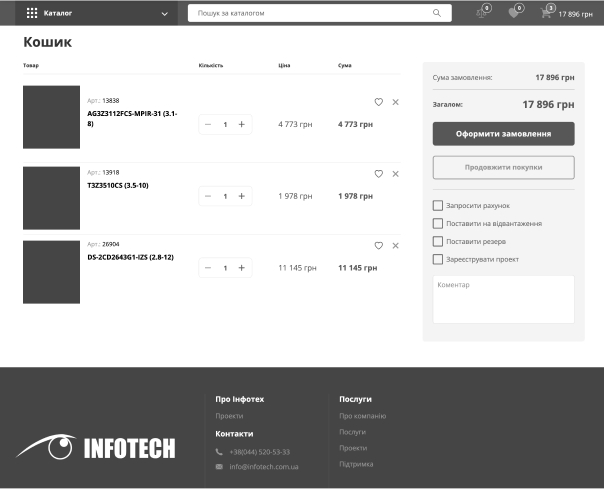Enable Запросити рахунок checkbox
604x489 pixels.
[438, 205]
